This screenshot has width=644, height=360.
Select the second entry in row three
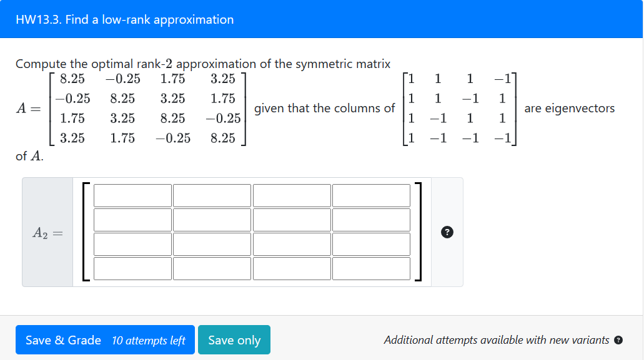tap(212, 243)
